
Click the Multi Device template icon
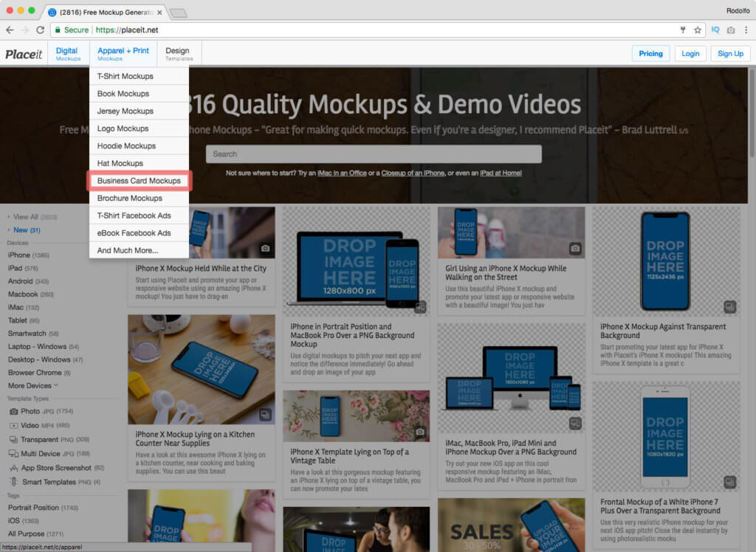pos(13,454)
